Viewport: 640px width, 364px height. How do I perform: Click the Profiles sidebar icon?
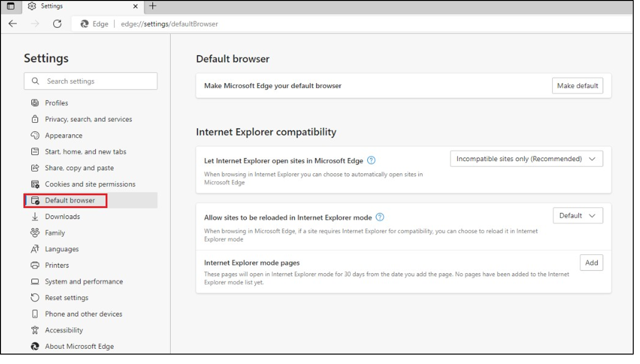(35, 103)
